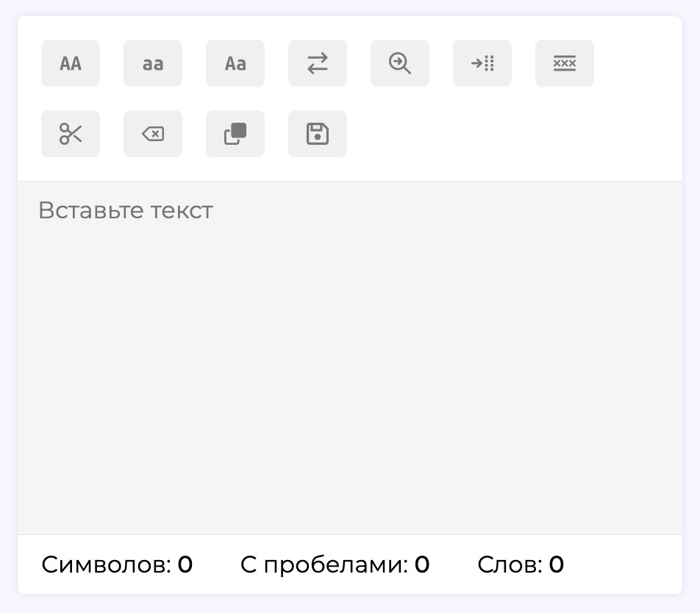This screenshot has width=700, height=613.
Task: Click the 'Слов:' counter label
Action: pos(510,564)
